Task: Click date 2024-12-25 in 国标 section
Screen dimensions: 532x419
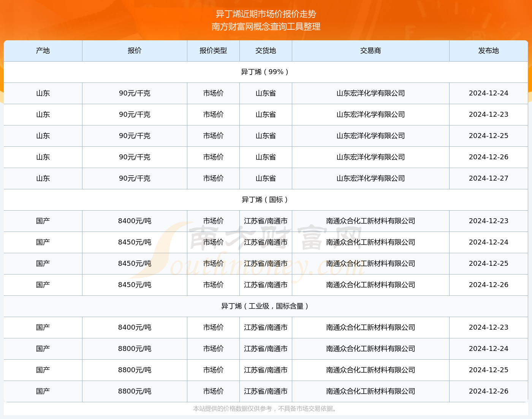Action: pos(489,263)
